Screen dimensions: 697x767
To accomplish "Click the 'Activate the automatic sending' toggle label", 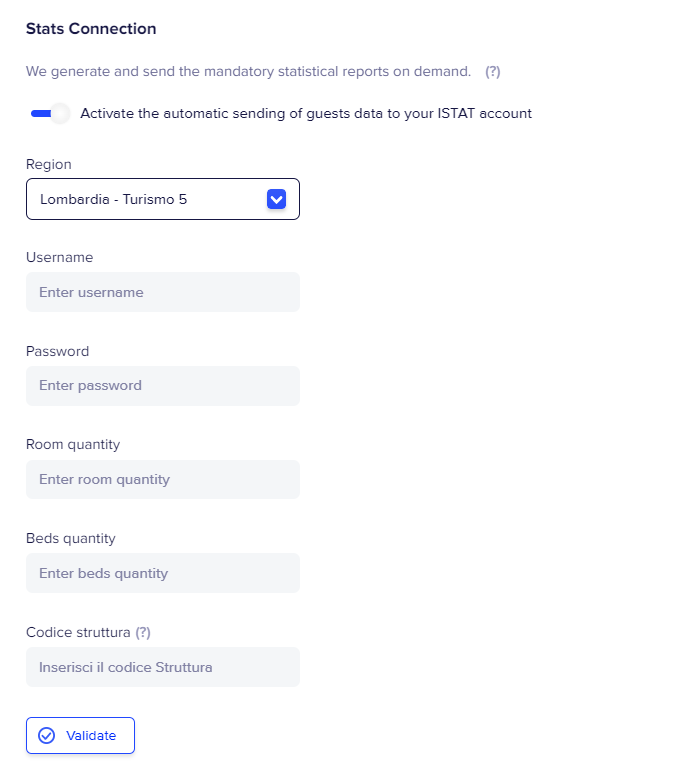I will [x=306, y=113].
